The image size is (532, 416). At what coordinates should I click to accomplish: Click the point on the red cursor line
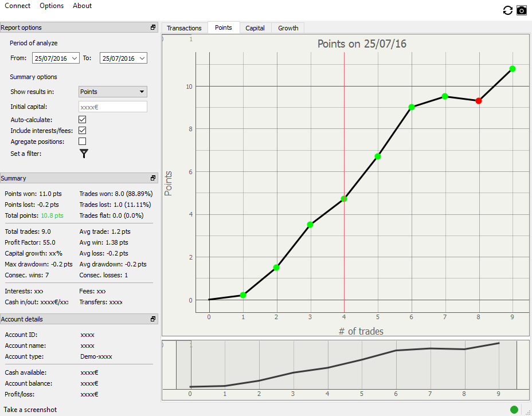coord(344,199)
